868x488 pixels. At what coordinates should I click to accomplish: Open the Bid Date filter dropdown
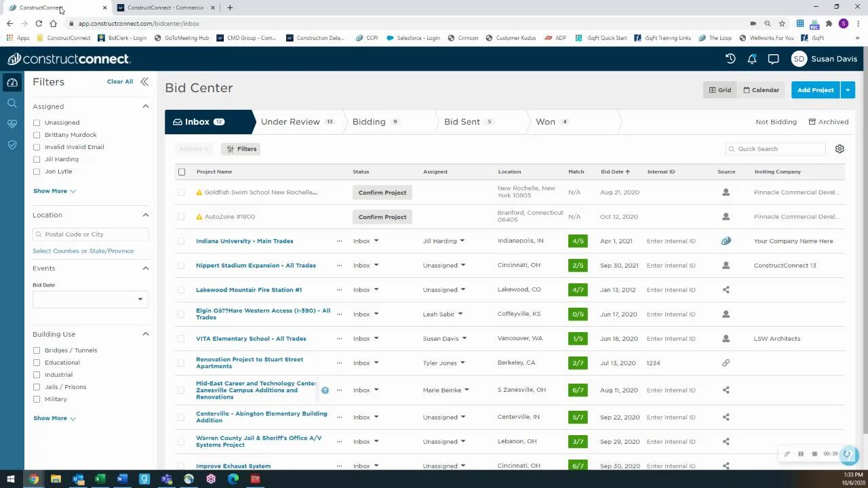tap(90, 299)
